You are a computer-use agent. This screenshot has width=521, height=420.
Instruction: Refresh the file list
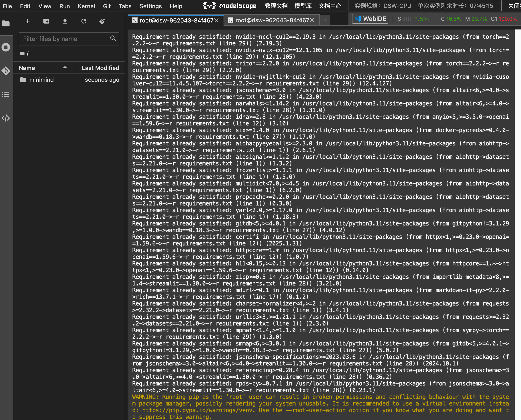(x=84, y=21)
